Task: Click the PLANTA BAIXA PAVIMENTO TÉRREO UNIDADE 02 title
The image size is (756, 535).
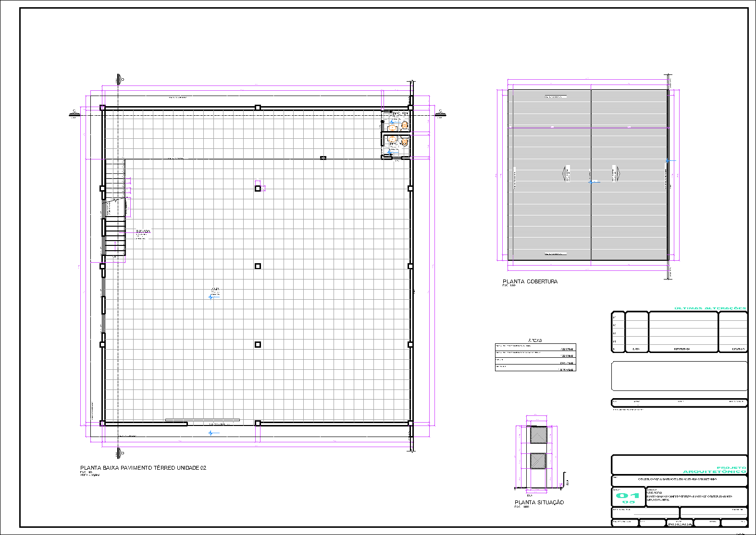Action: tap(143, 468)
